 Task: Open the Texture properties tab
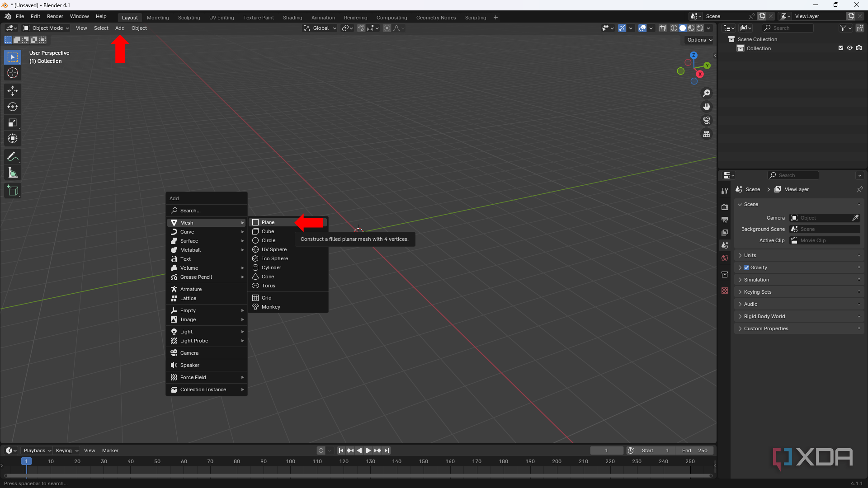[725, 291]
